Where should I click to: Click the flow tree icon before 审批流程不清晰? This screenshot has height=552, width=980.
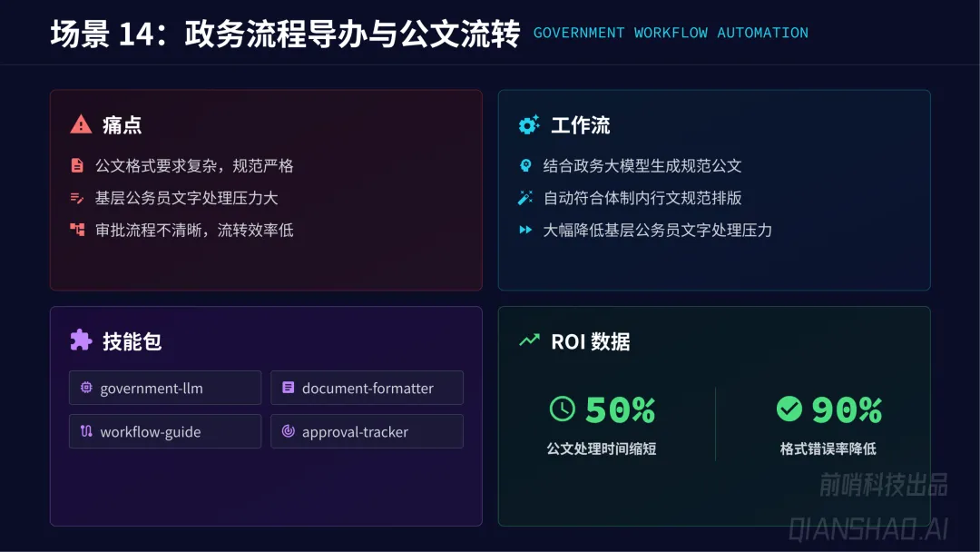coord(77,230)
